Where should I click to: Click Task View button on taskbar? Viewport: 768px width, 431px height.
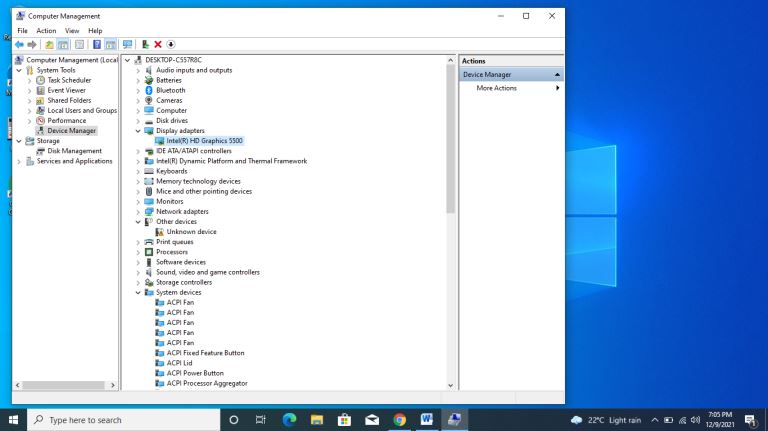[261, 420]
